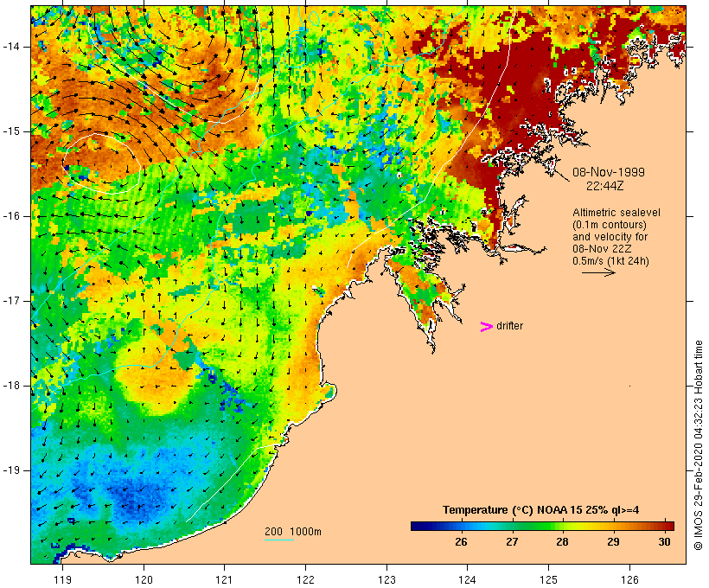
Task: Click the '200 1000m' bathymetry legend label
Action: point(293,532)
